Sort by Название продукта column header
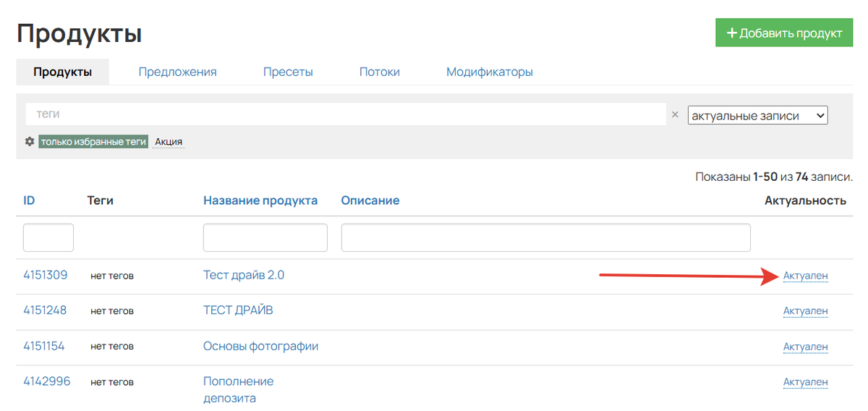This screenshot has height=411, width=868. coord(260,200)
